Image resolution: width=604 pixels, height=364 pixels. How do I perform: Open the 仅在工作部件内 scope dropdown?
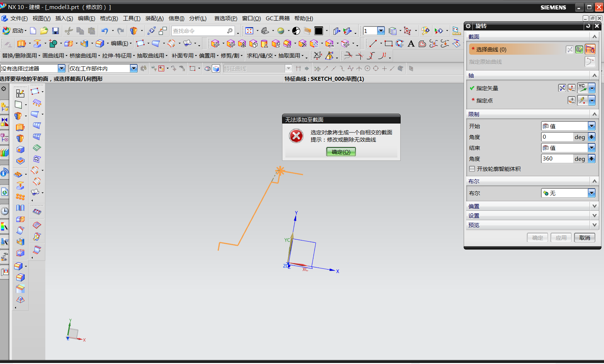tap(133, 68)
